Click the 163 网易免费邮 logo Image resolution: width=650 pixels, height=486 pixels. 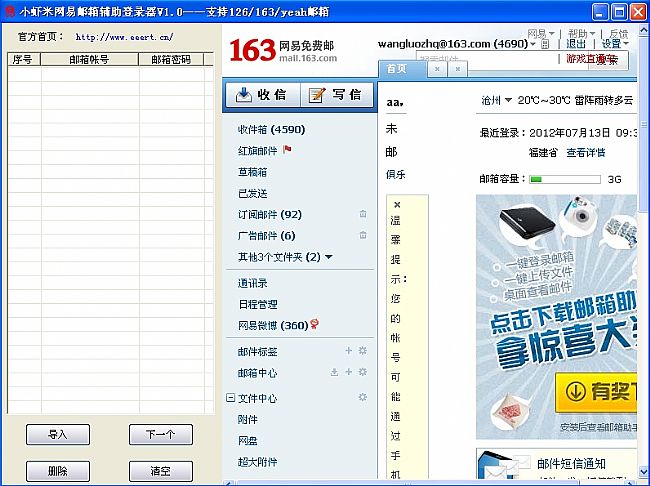tap(283, 50)
